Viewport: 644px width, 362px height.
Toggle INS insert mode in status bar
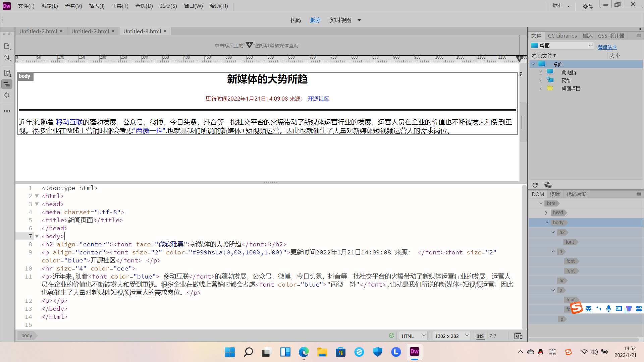point(480,336)
